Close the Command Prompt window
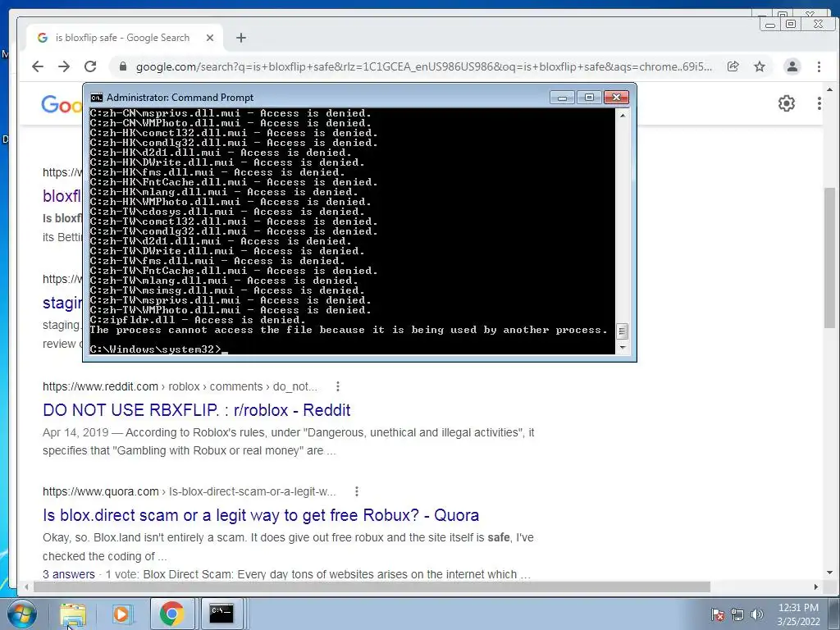The image size is (840, 630). click(x=616, y=98)
